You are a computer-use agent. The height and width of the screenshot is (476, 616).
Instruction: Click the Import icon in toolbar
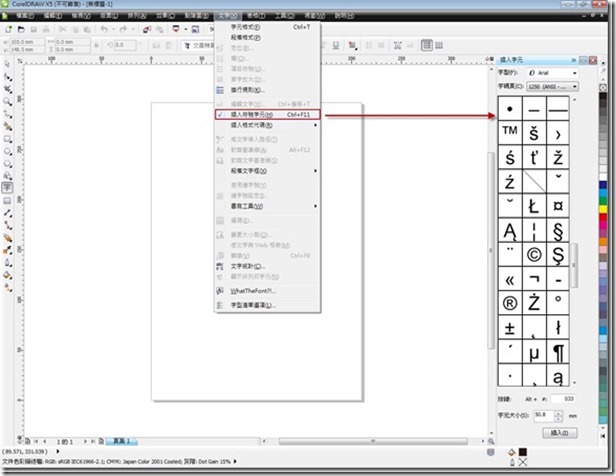147,29
